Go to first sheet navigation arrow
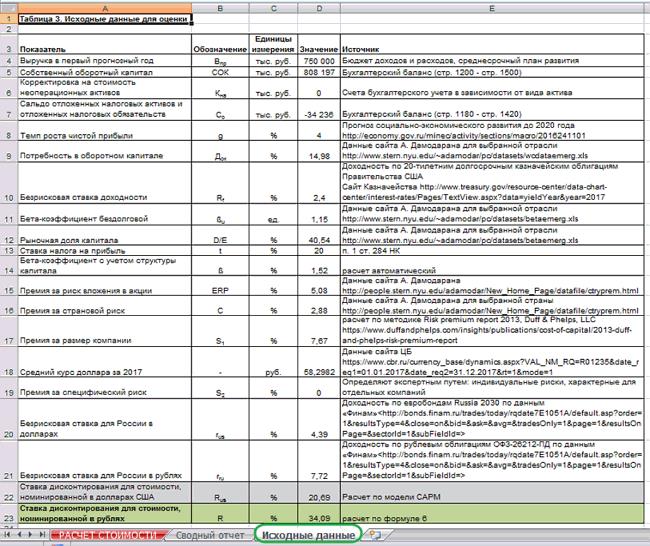 7,535
